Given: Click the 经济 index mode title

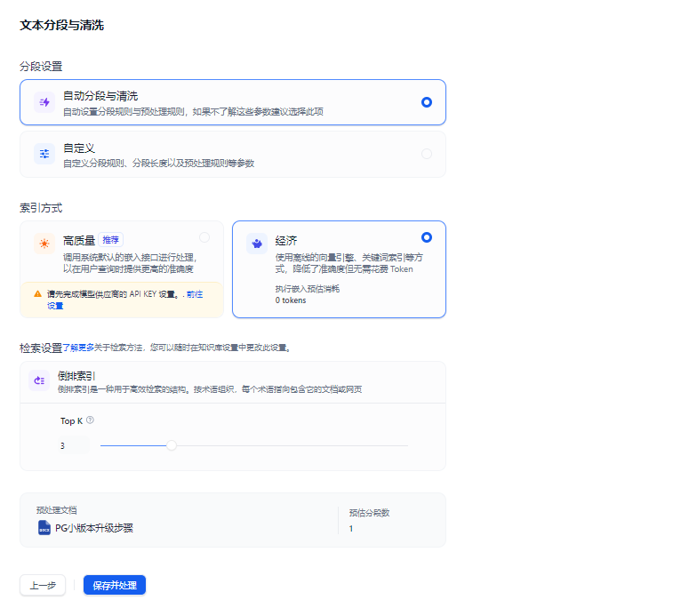Looking at the screenshot, I should pos(286,241).
